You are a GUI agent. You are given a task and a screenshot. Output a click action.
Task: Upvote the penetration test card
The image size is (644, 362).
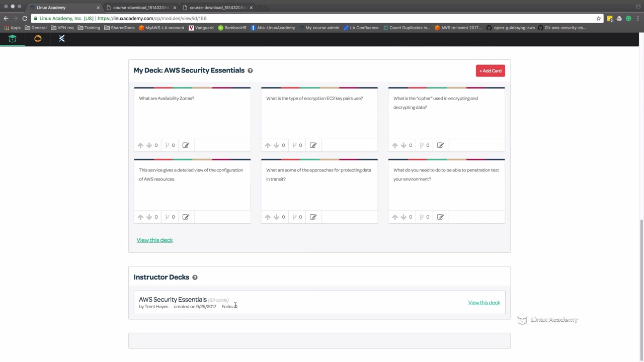coord(395,217)
